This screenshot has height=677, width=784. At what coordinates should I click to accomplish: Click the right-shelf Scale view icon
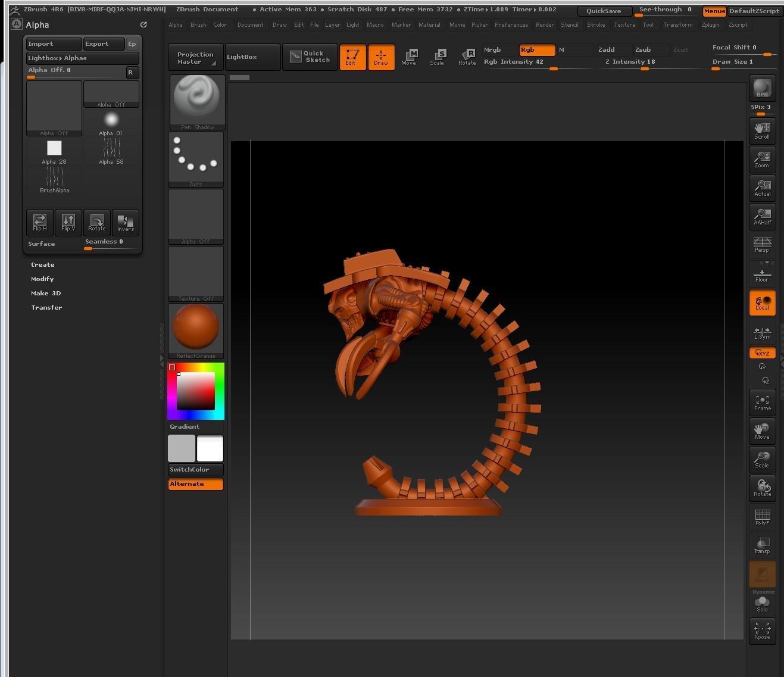(x=762, y=459)
